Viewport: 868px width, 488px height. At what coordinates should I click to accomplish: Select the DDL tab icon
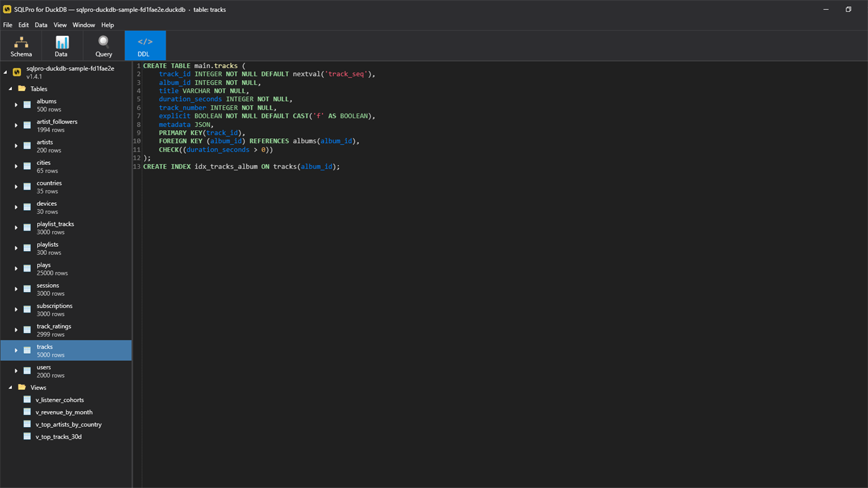145,42
